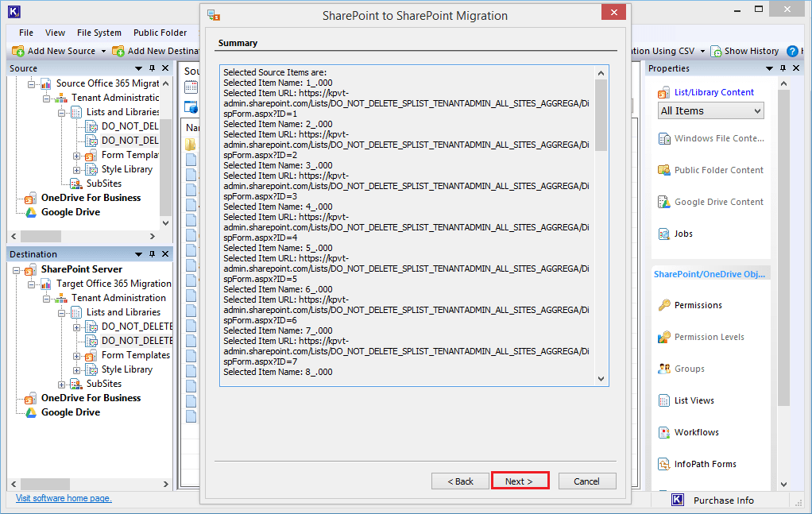This screenshot has height=514, width=812.
Task: Close the Source panel
Action: point(165,68)
